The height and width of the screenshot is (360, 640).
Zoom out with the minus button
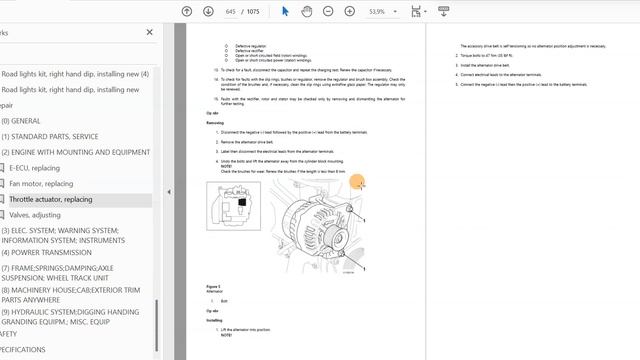click(328, 11)
